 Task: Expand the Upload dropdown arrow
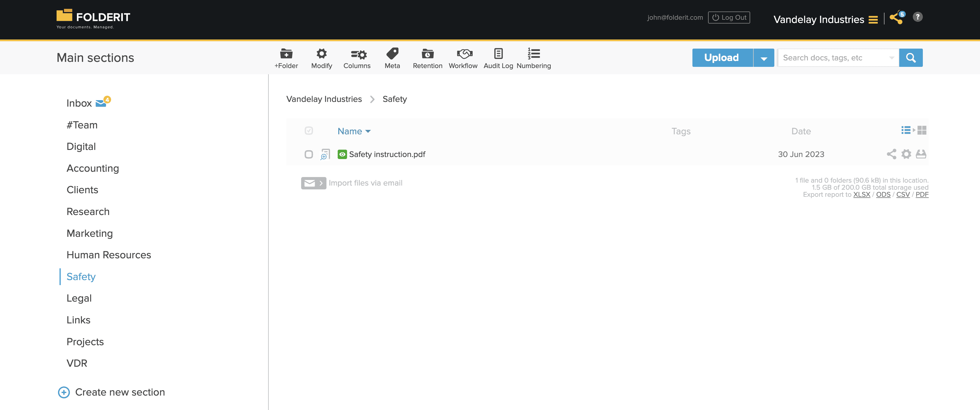(763, 58)
